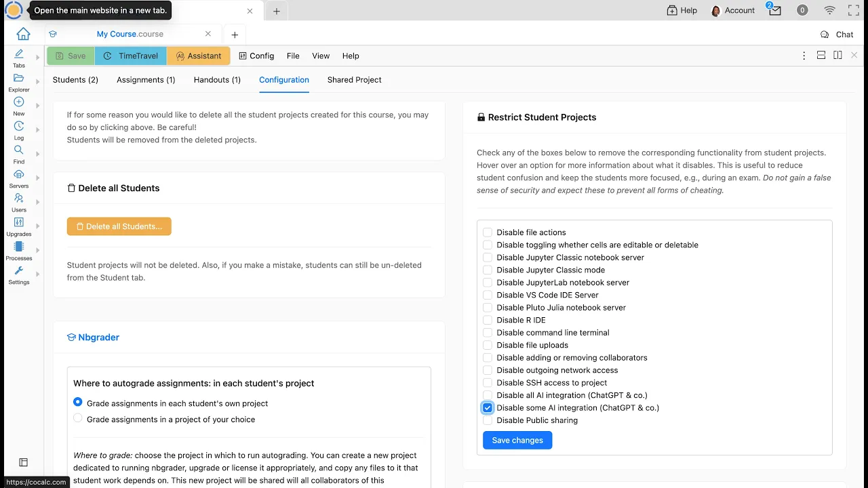Expand the Explorer sidebar arrow
Screen dimensions: 868x488
[x=37, y=82]
